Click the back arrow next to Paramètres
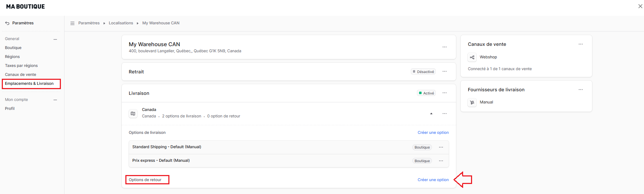This screenshot has width=644, height=194. click(7, 23)
